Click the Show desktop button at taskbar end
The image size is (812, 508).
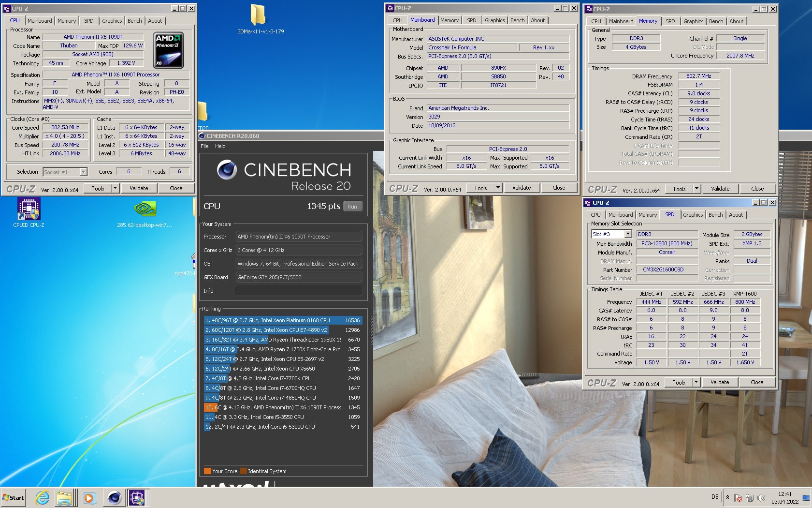pos(806,498)
